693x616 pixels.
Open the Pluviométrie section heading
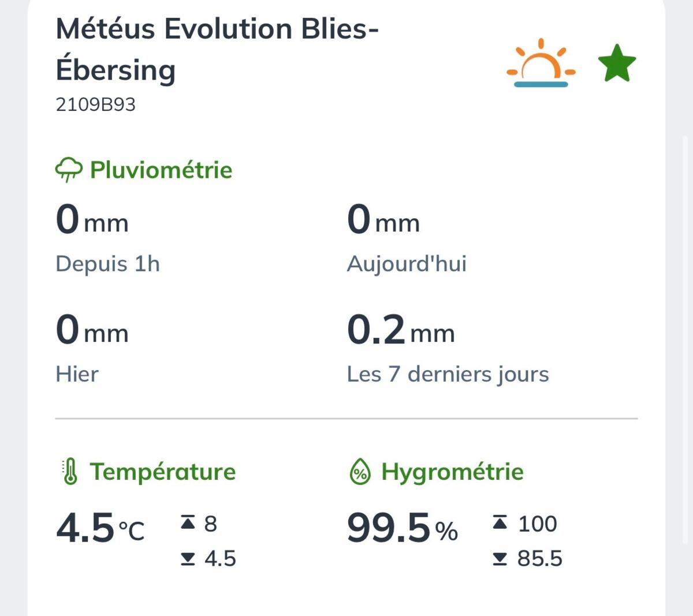tap(161, 170)
